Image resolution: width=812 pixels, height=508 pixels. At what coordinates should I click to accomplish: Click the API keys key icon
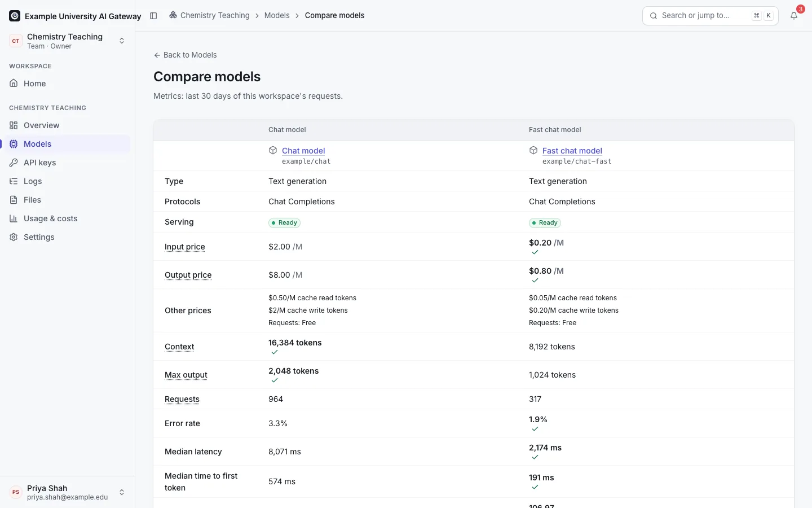pyautogui.click(x=14, y=163)
